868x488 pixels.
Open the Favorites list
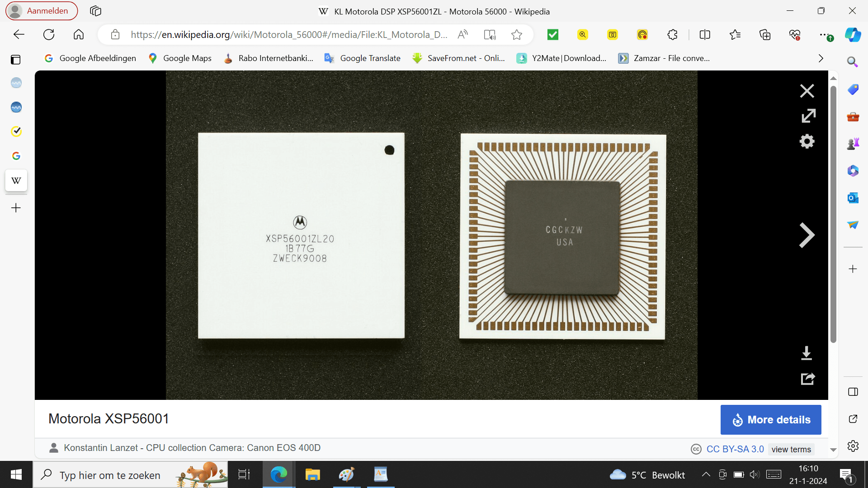coord(735,35)
